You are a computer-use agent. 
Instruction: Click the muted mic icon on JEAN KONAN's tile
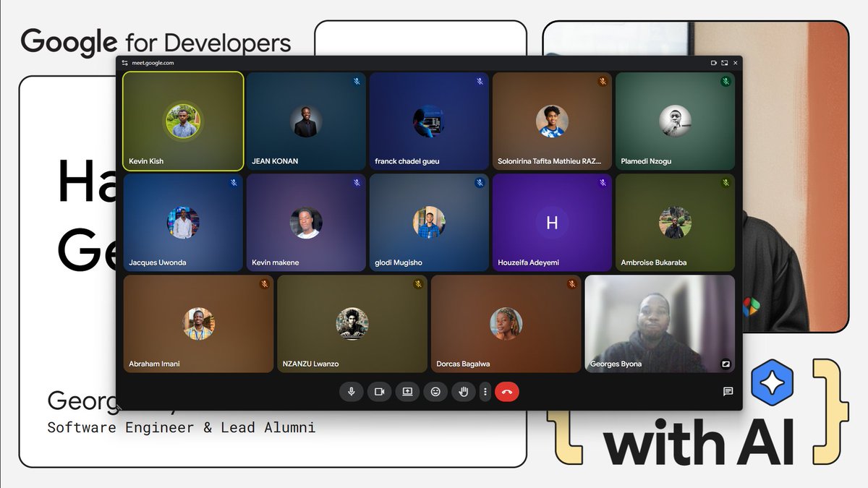point(357,82)
